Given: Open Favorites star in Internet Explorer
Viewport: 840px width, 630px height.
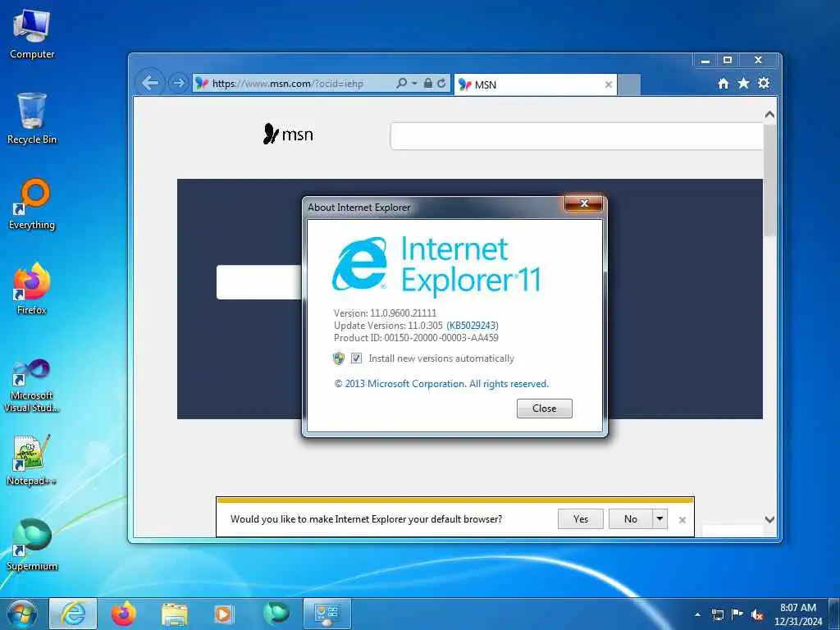Looking at the screenshot, I should click(x=743, y=83).
